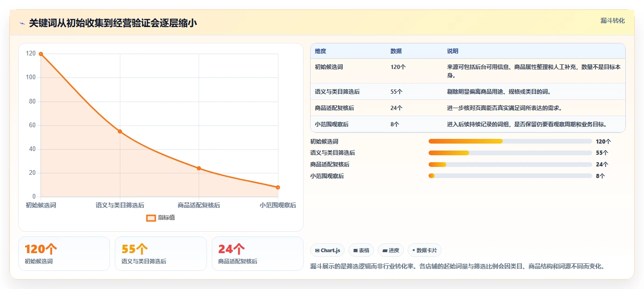Click the 初始候选词 progress bar
This screenshot has height=289, width=644.
click(510, 141)
